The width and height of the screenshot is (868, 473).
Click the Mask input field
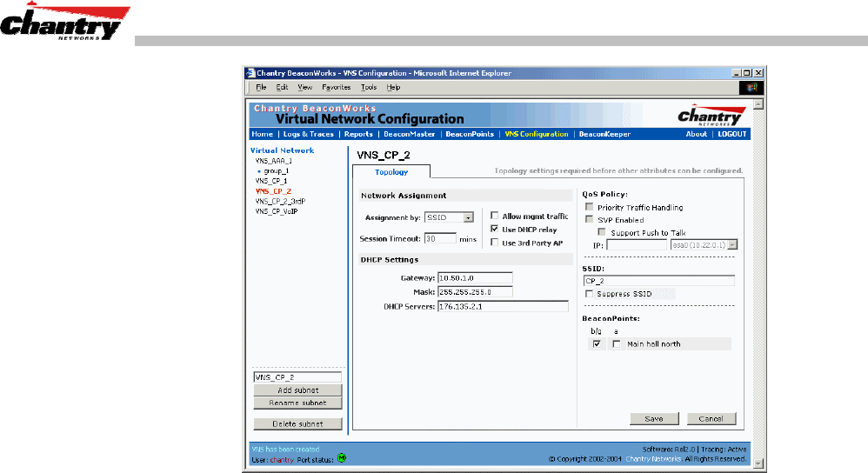(475, 291)
